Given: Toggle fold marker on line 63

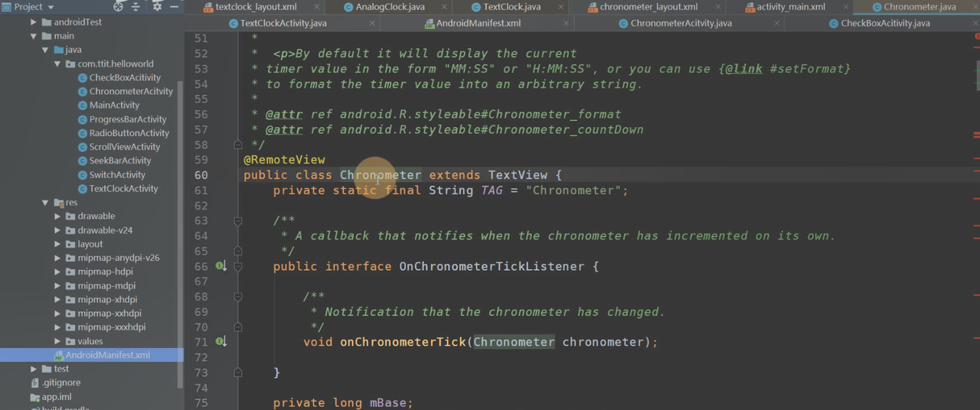Looking at the screenshot, I should 237,220.
